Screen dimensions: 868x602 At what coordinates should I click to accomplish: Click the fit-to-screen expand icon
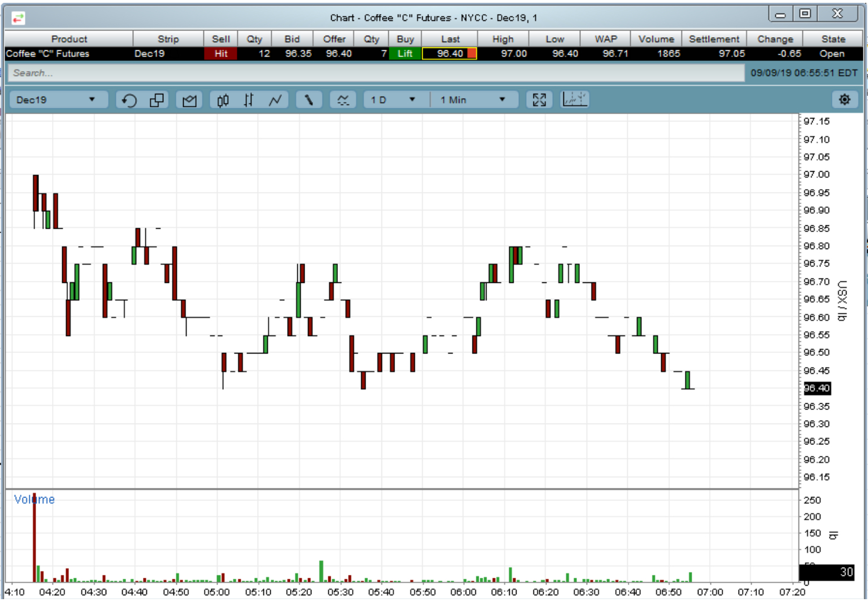coord(539,100)
